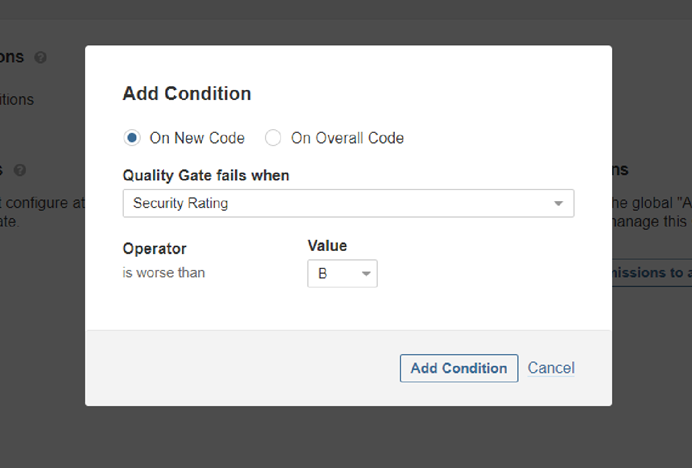This screenshot has width=692, height=468.
Task: Click the lower-left dimmed help question icon
Action: point(20,170)
